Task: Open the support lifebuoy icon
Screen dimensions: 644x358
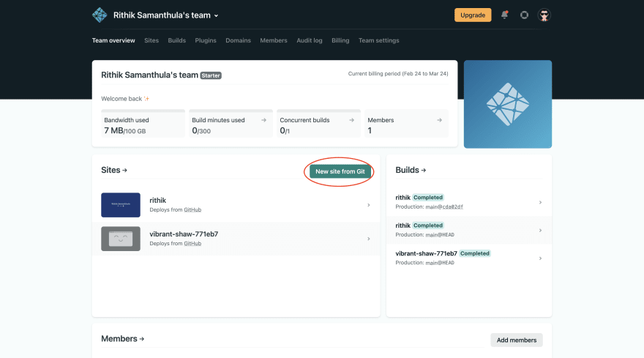Action: pyautogui.click(x=524, y=15)
